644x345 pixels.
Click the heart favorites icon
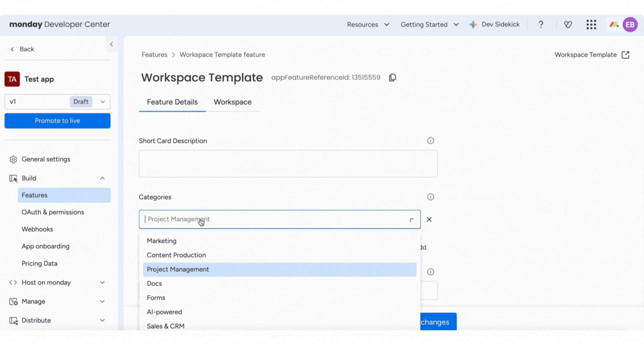[x=568, y=25]
